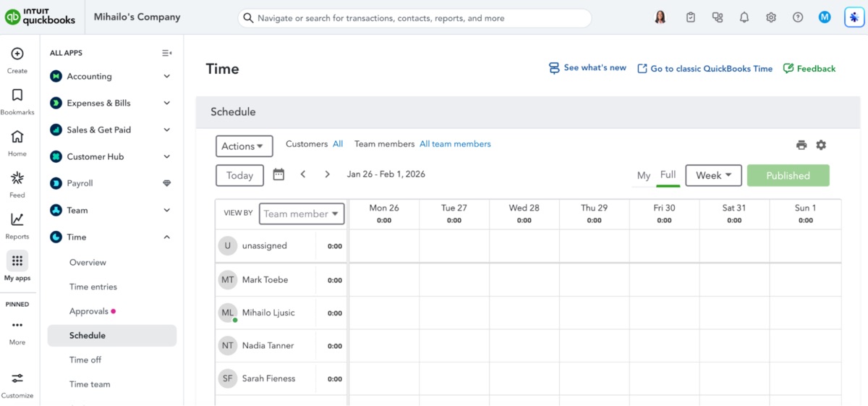Open the Create plus icon
The height and width of the screenshot is (406, 868).
tap(17, 54)
